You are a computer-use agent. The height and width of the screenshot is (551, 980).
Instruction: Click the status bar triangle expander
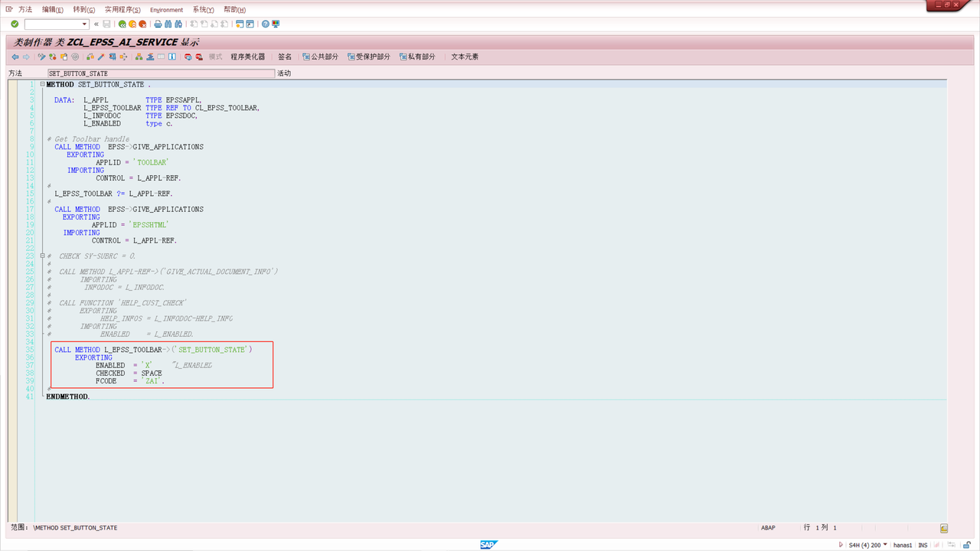(x=841, y=545)
